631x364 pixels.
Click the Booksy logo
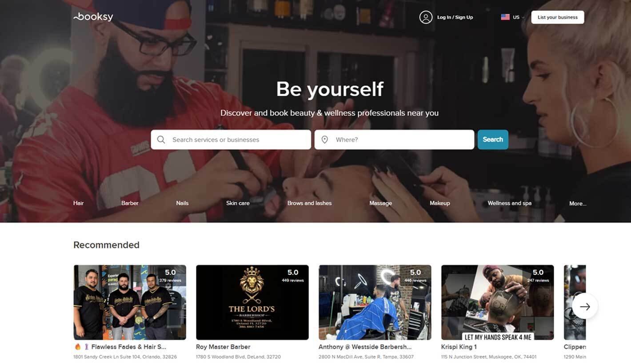[x=93, y=17]
